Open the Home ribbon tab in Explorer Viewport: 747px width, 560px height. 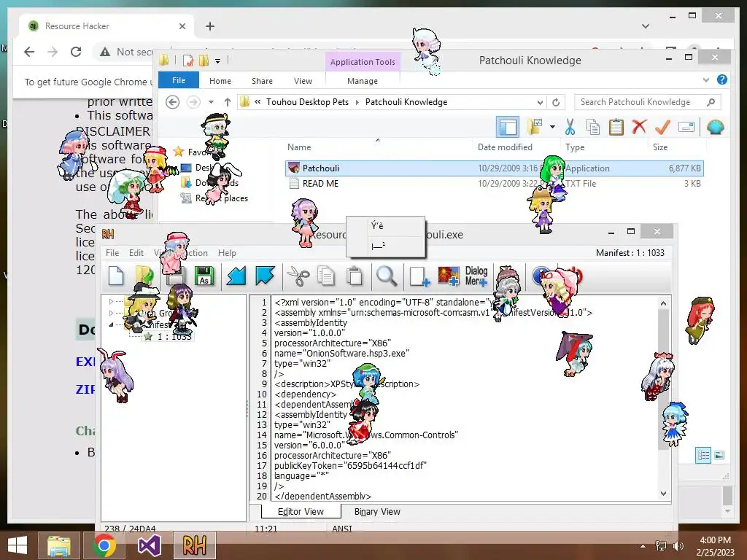tap(220, 81)
